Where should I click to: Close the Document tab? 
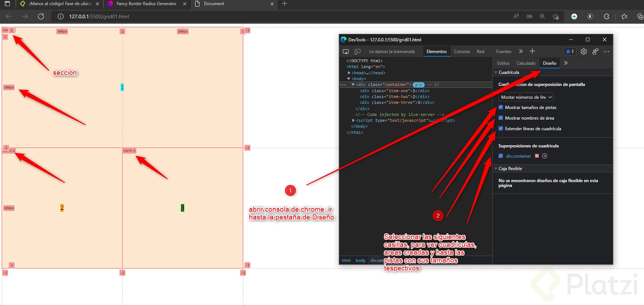point(272,4)
